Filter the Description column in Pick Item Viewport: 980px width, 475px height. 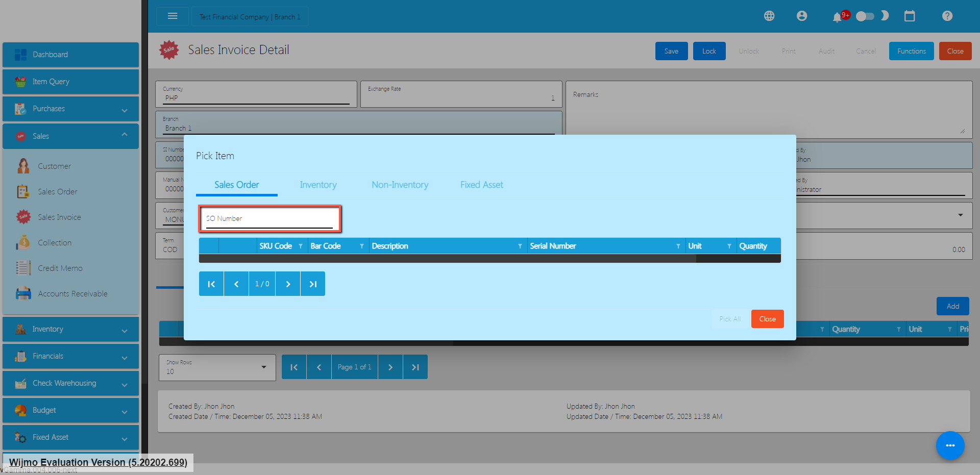coord(520,246)
